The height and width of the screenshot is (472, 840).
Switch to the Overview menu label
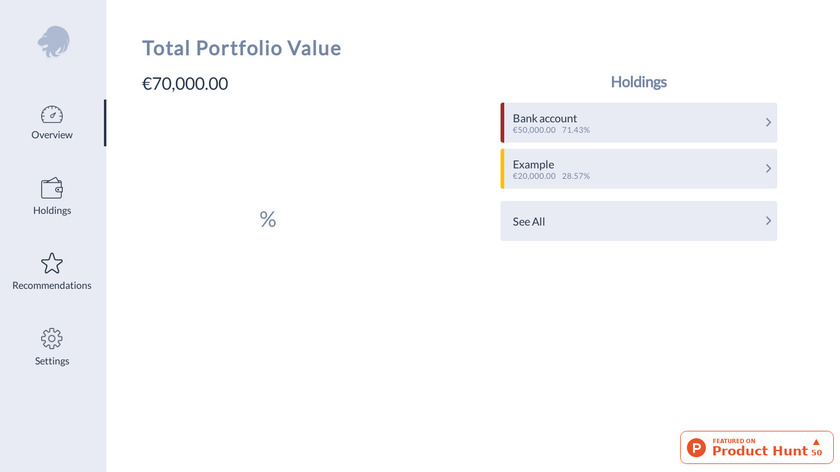point(52,135)
